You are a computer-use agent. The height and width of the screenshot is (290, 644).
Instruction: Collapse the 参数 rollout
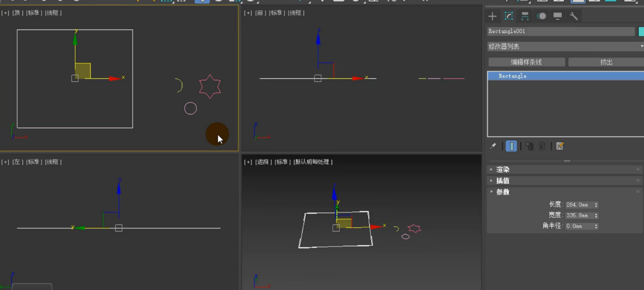[502, 192]
